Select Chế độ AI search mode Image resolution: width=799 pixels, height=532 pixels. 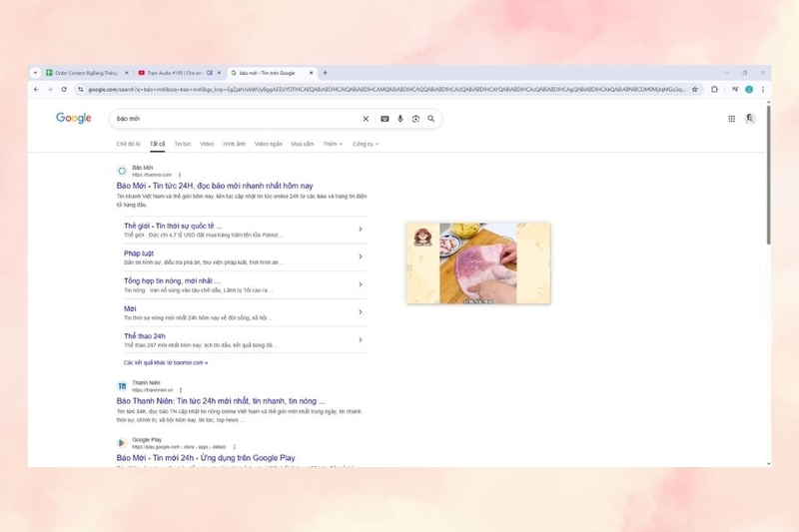(x=128, y=144)
